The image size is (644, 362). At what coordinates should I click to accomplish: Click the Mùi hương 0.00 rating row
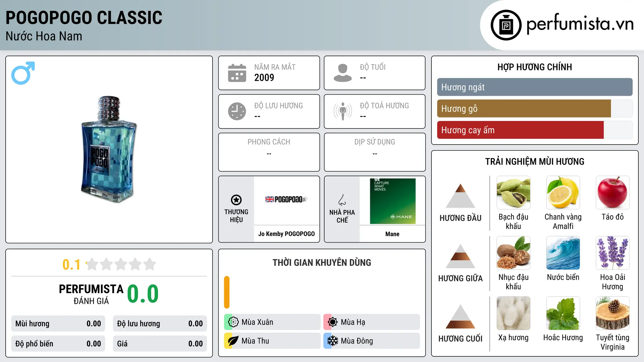pos(58,324)
